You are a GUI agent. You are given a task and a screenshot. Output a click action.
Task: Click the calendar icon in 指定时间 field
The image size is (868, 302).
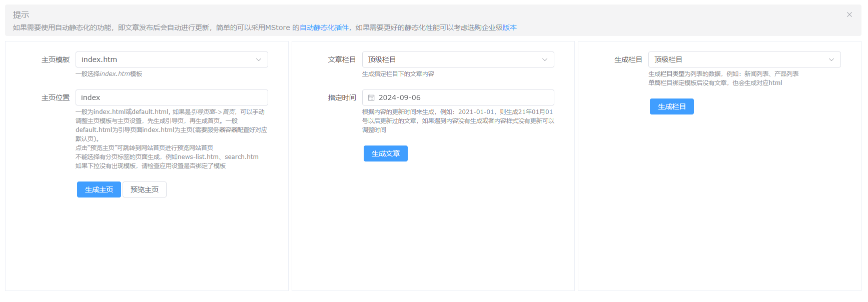point(371,97)
